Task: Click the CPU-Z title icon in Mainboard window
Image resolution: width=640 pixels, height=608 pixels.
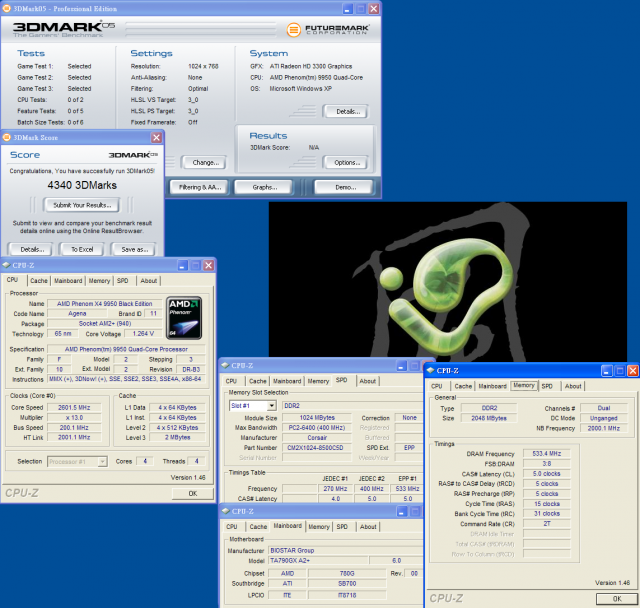Action: [225, 511]
